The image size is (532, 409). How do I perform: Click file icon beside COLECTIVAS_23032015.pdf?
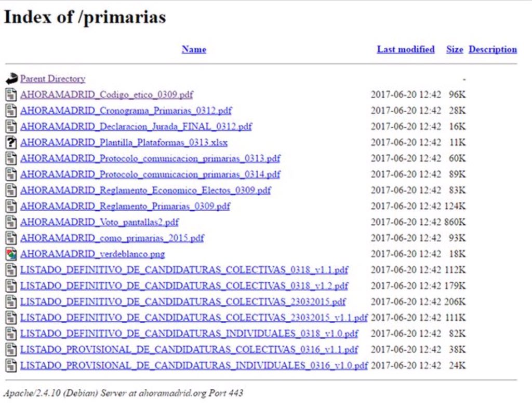click(11, 302)
